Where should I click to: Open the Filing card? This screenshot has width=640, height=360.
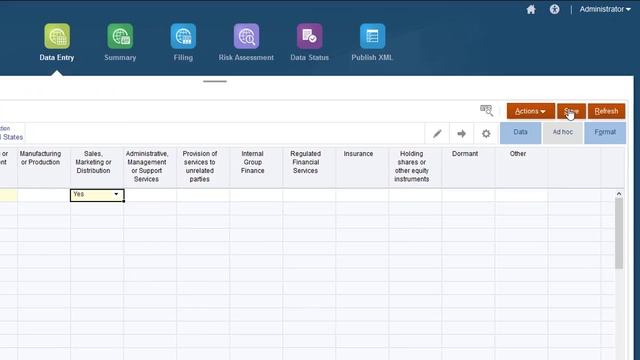pos(183,42)
